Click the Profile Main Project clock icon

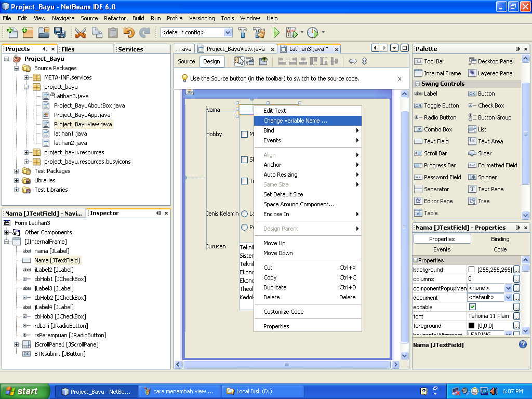pos(312,33)
